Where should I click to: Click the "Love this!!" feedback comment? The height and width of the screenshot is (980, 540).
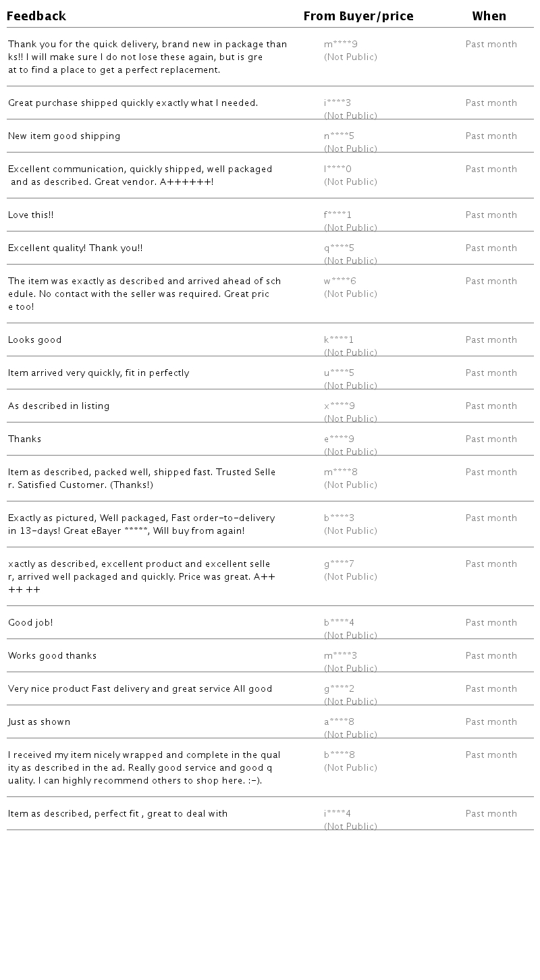30,215
